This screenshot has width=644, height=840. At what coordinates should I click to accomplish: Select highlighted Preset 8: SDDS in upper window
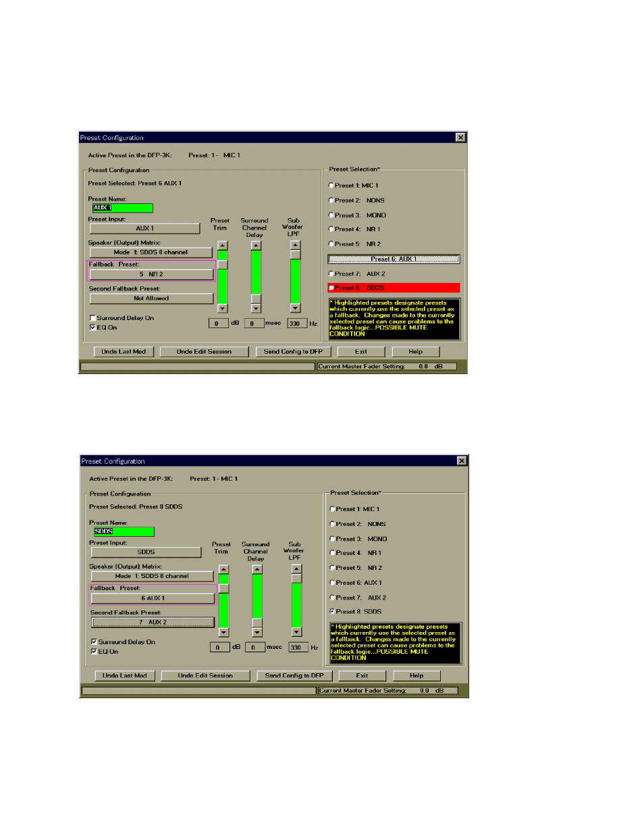[394, 288]
